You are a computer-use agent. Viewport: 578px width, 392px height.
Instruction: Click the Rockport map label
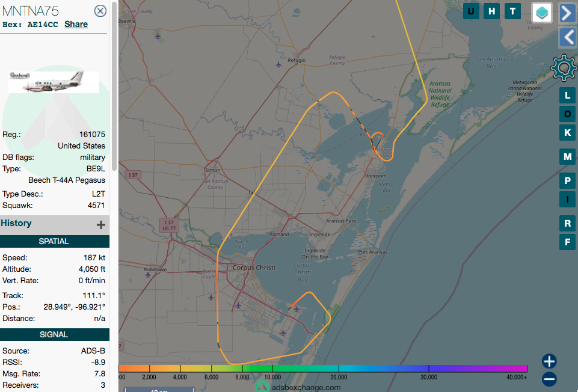pyautogui.click(x=375, y=176)
